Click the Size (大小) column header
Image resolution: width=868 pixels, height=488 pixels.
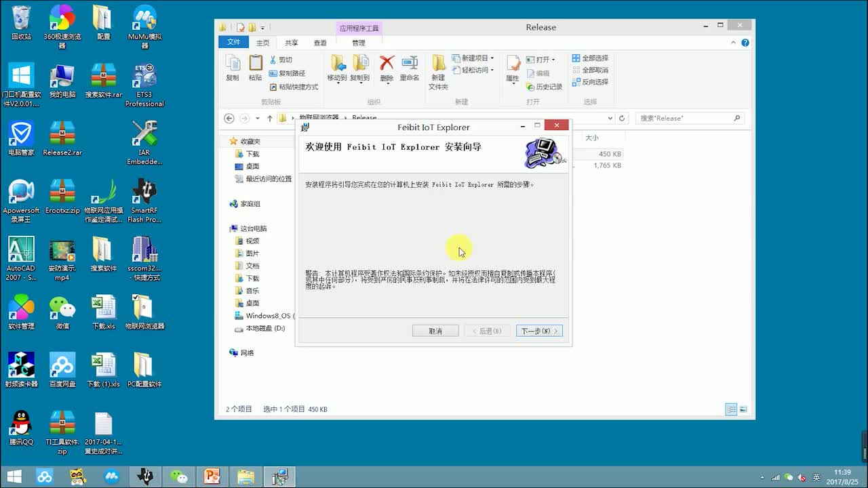click(592, 138)
